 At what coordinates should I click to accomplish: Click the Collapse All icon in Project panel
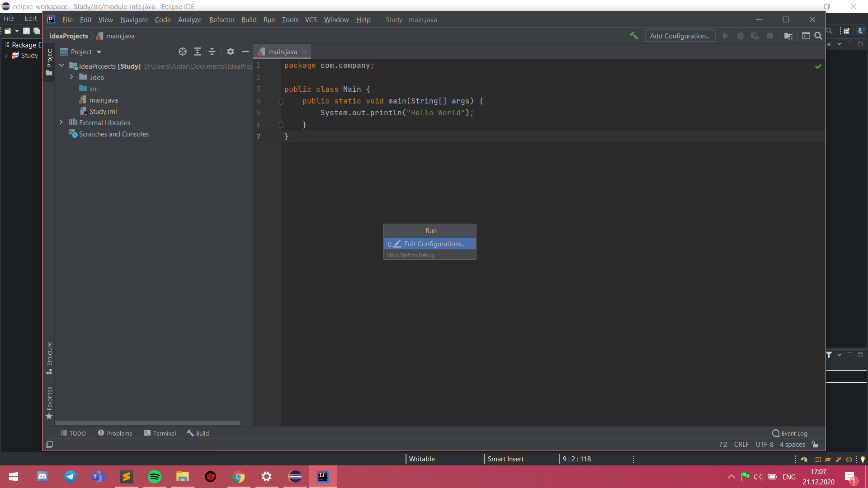click(212, 52)
